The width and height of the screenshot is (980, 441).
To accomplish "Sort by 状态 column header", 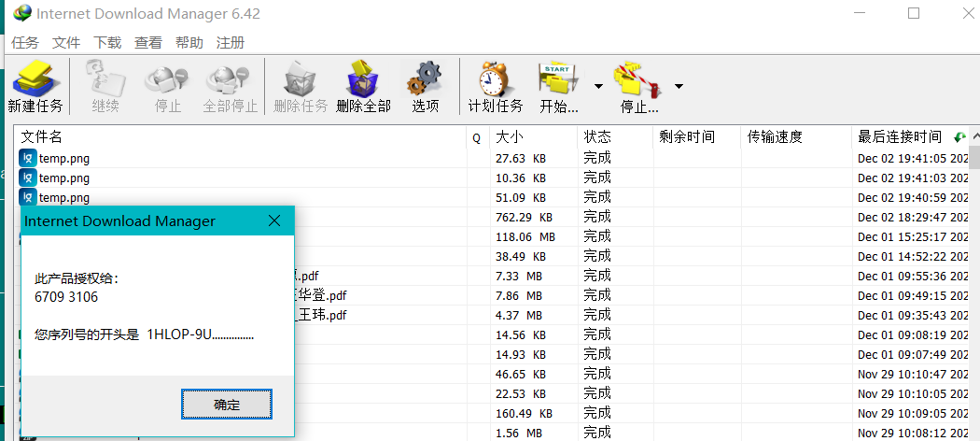I will point(615,137).
